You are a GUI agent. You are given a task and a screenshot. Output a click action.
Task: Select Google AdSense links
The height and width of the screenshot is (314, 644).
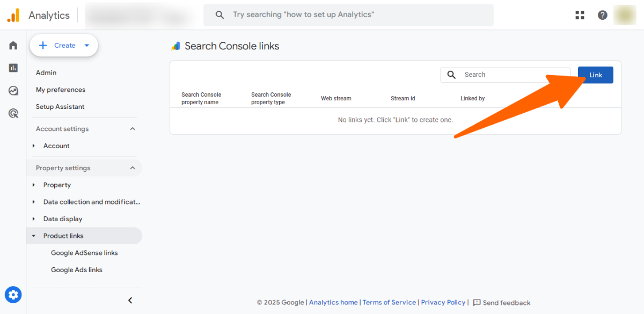[x=84, y=253]
